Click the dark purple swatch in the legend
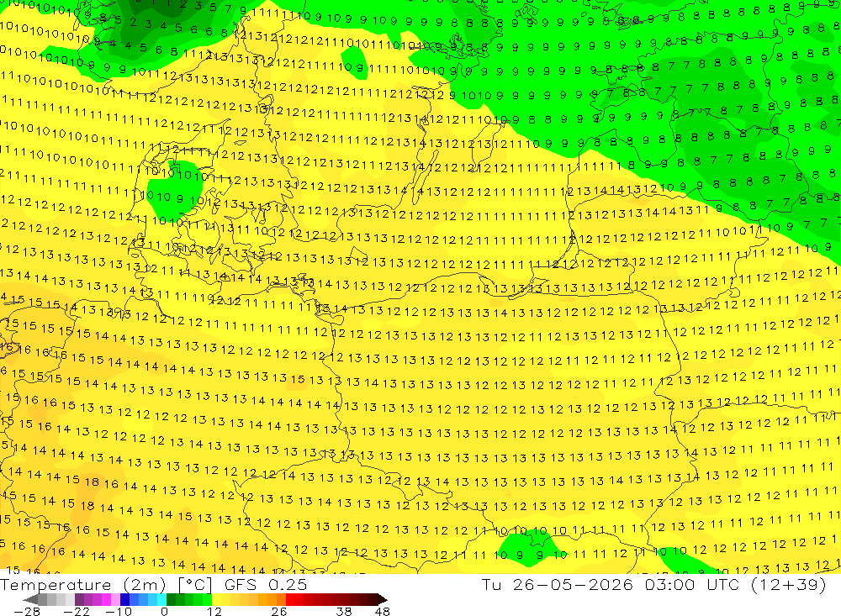This screenshot has width=841, height=616. 79,599
